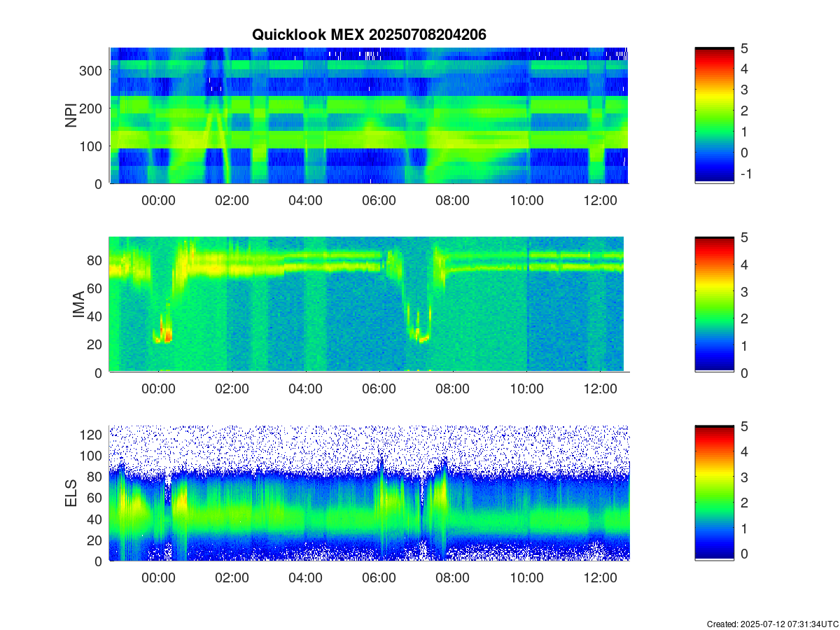Click the '04:00' tick below the IMA plot

(306, 389)
